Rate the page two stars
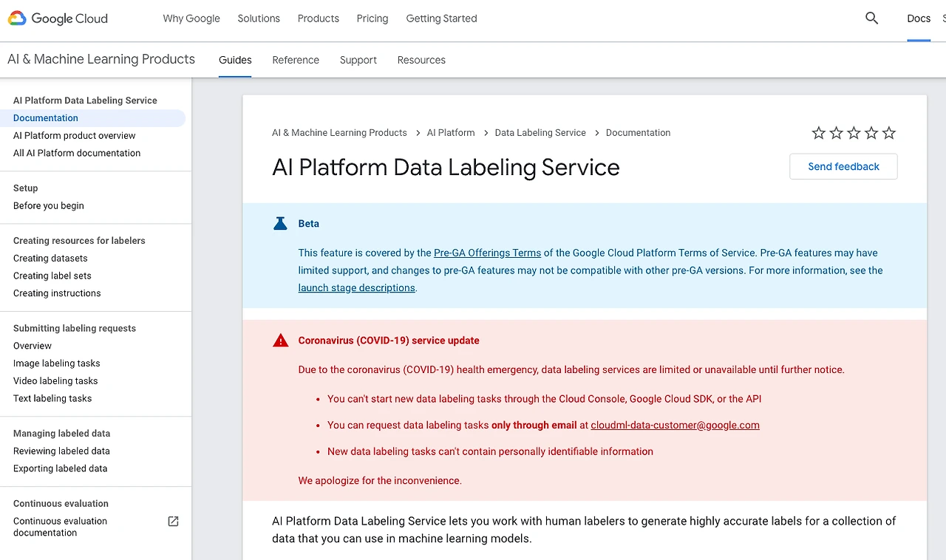This screenshot has height=560, width=946. (837, 133)
